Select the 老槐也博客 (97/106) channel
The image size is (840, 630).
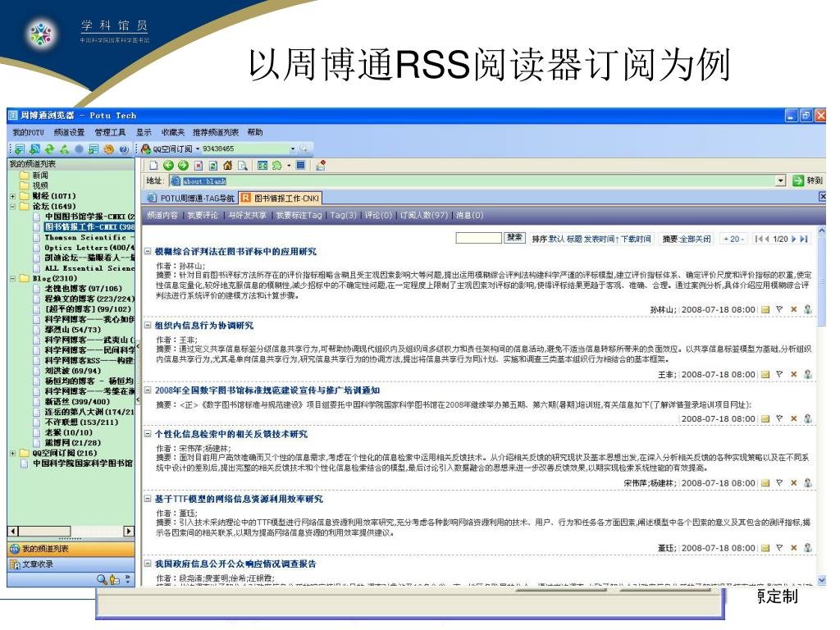point(83,289)
